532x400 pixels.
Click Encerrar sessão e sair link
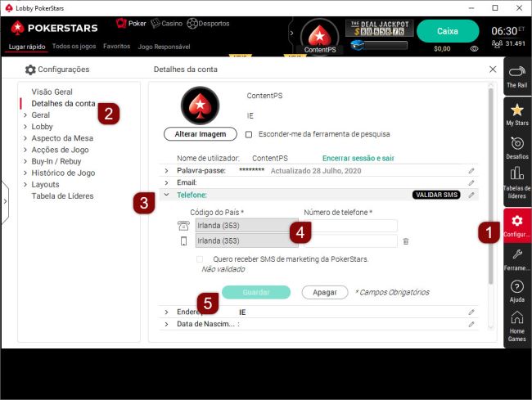(x=358, y=158)
